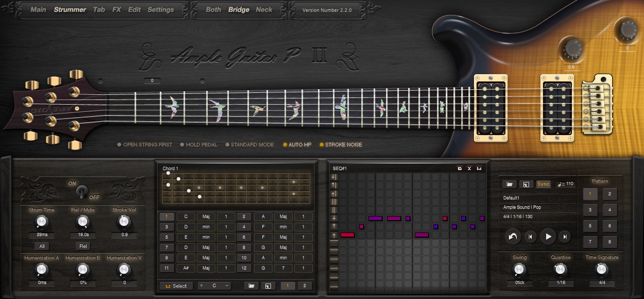Screen dimensions: 644x299
Task: Open the Time Signature 4/4 value box
Action: tap(601, 283)
